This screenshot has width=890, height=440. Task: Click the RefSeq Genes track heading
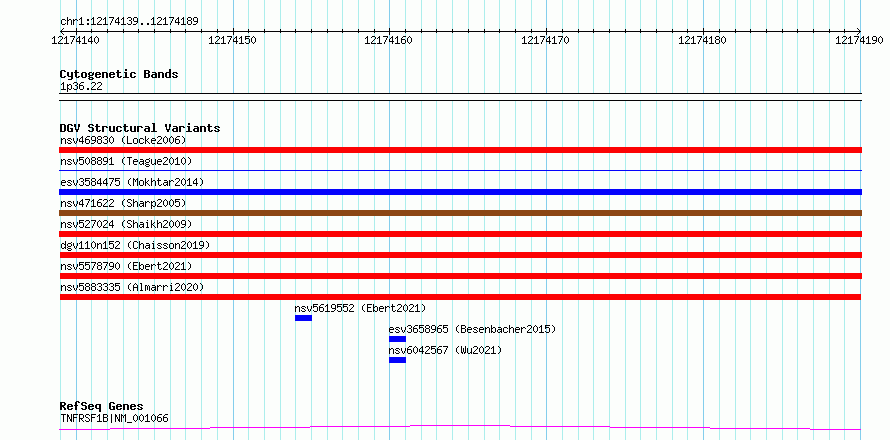101,407
